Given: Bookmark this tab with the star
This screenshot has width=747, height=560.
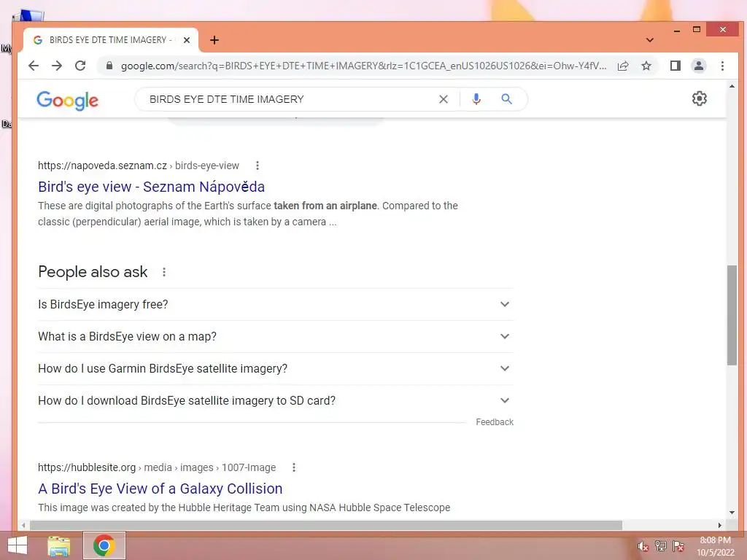Looking at the screenshot, I should coord(646,66).
